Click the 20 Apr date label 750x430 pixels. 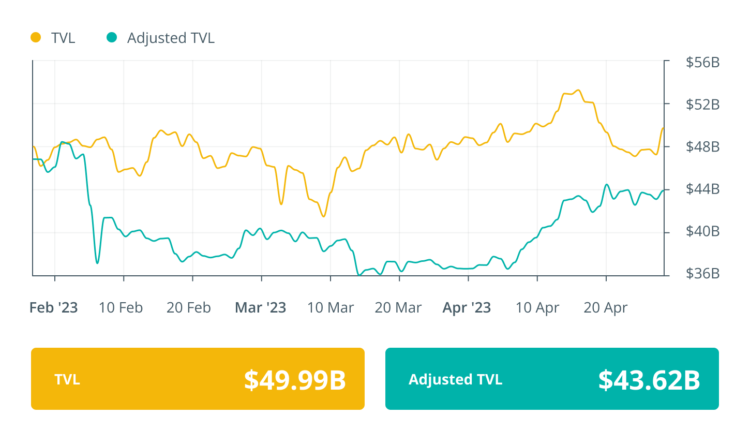pyautogui.click(x=605, y=308)
